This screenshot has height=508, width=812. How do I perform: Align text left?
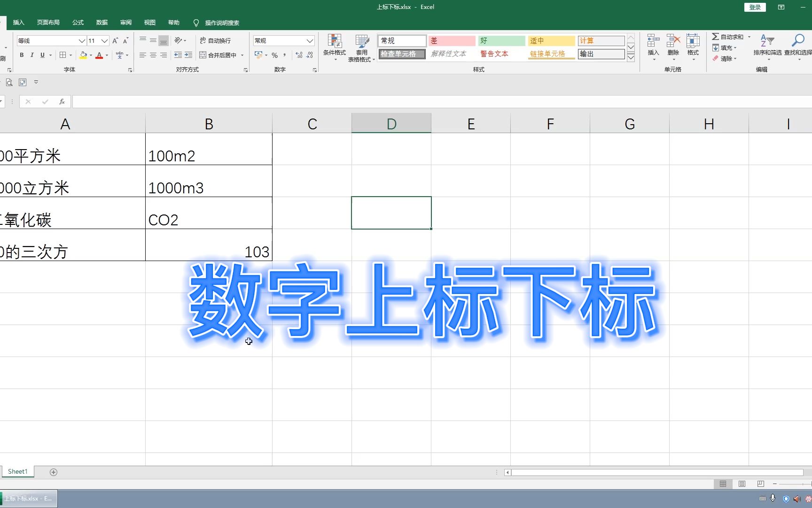pyautogui.click(x=143, y=55)
